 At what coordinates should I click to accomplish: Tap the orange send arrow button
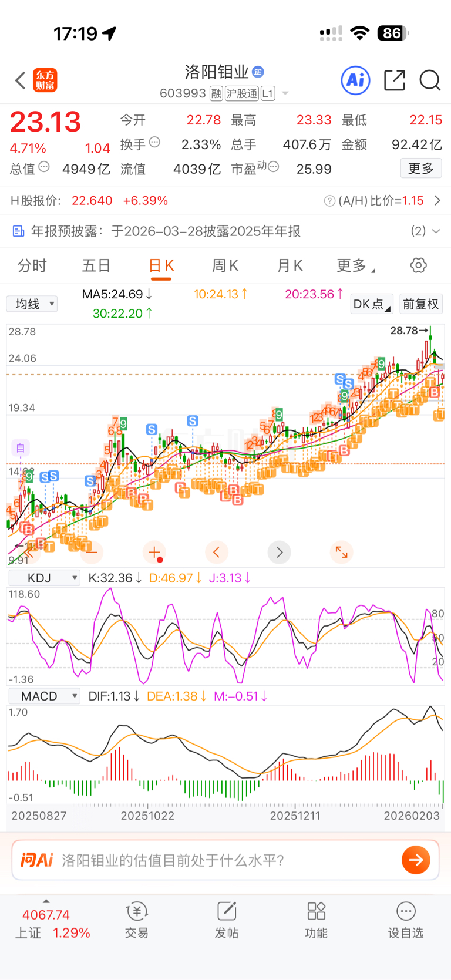(x=416, y=860)
